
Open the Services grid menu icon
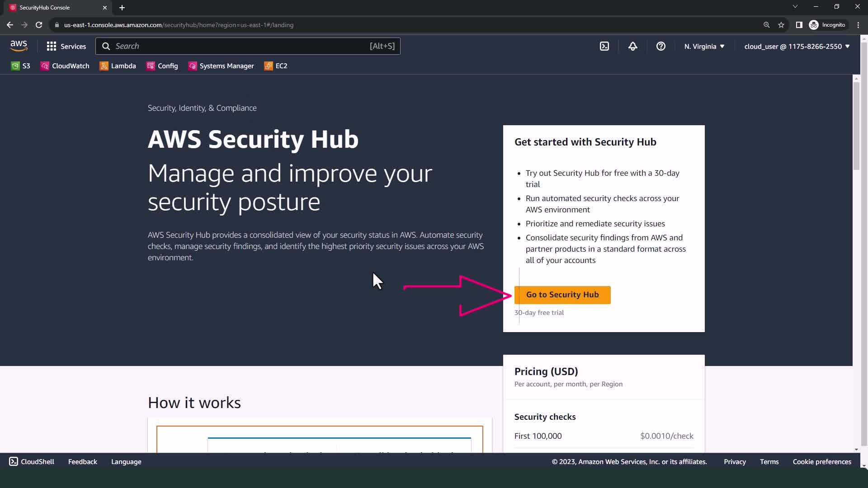(x=52, y=46)
